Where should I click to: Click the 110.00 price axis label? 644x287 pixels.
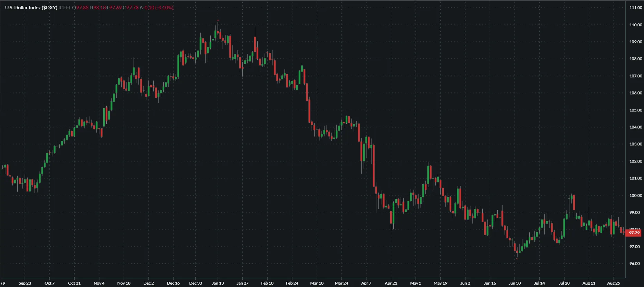click(x=635, y=25)
